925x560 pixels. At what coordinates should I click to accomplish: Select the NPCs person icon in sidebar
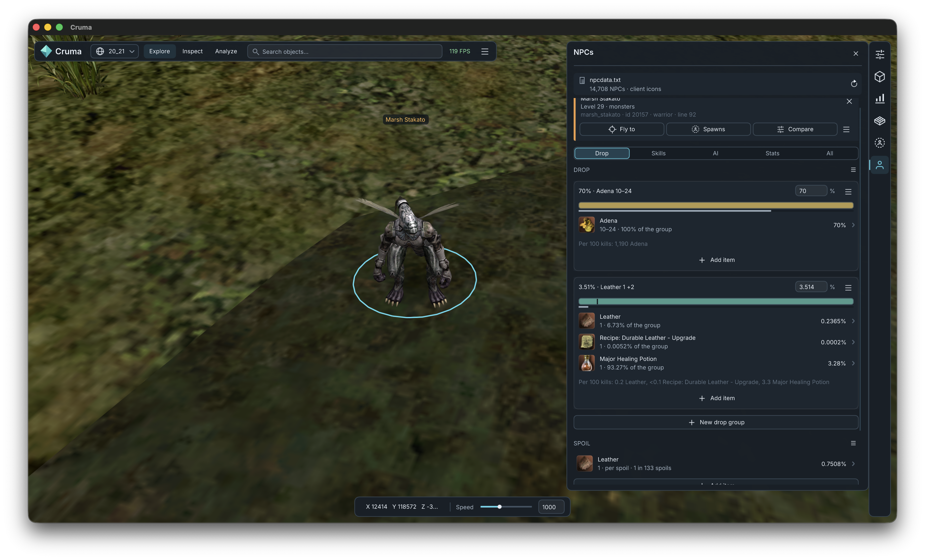880,165
